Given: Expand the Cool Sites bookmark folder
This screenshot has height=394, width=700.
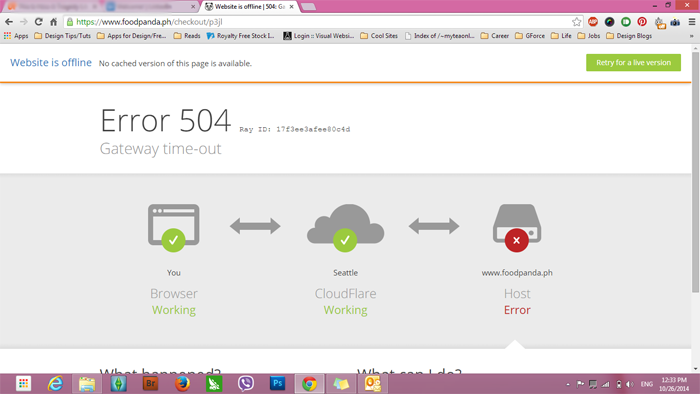Looking at the screenshot, I should coord(379,36).
